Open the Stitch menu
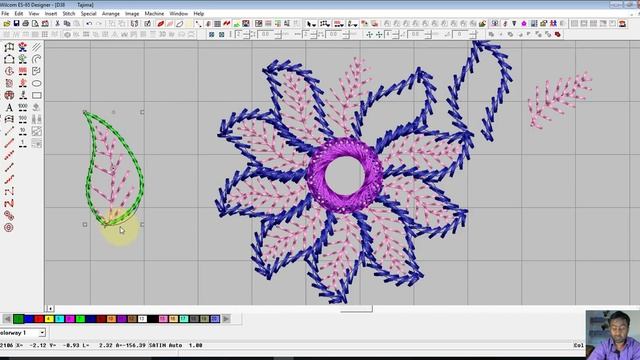The height and width of the screenshot is (360, 640). (69, 13)
